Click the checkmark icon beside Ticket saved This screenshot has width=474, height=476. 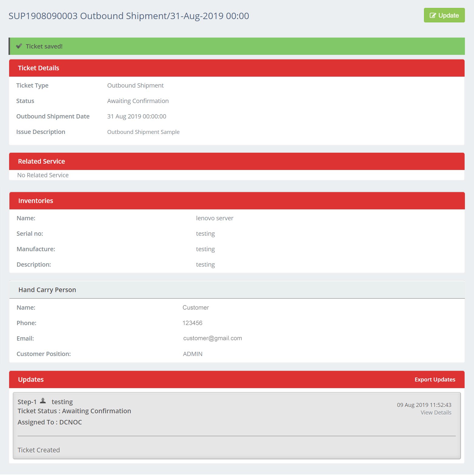point(19,46)
